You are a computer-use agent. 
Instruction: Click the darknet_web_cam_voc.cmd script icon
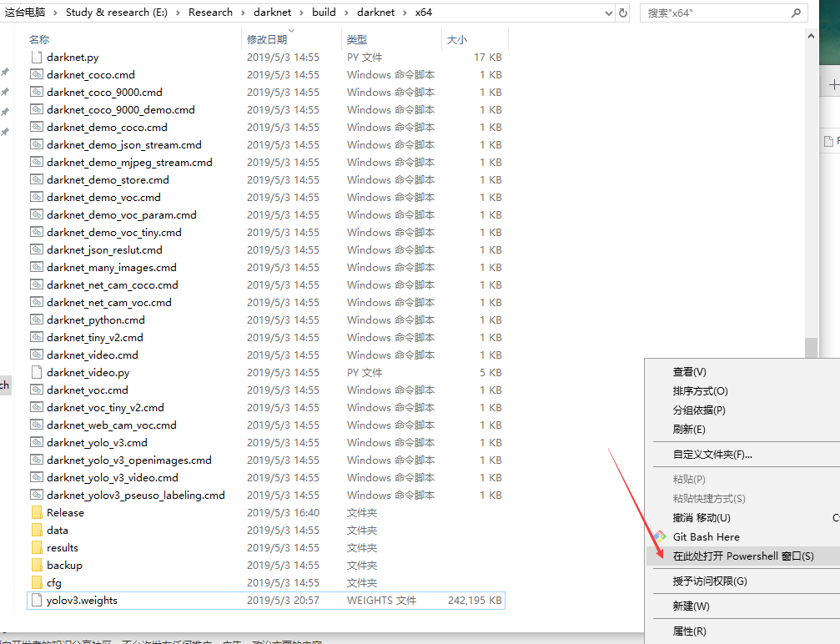(x=37, y=425)
